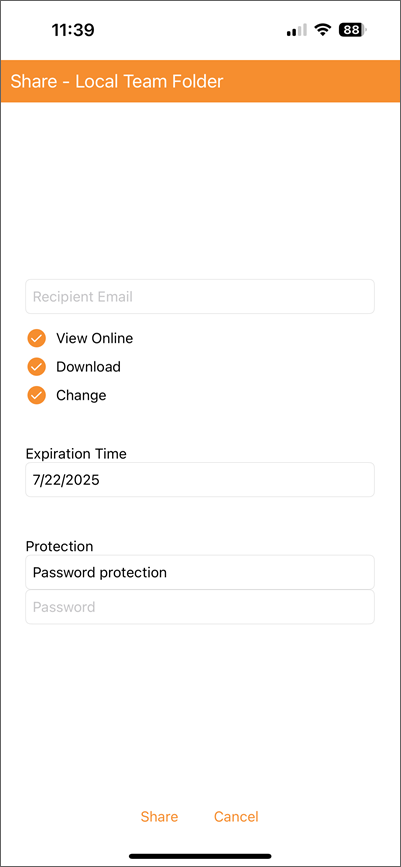Viewport: 401px width, 867px height.
Task: Toggle the Change permission checkmark
Action: point(37,395)
